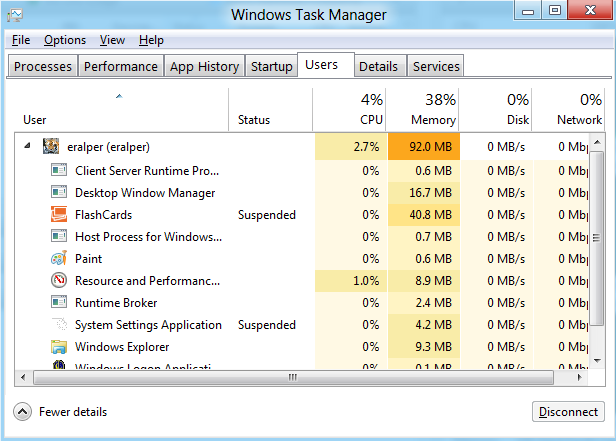Viewport: 616px width, 441px height.
Task: Click the vertical scrollbar up arrow
Action: pos(597,142)
